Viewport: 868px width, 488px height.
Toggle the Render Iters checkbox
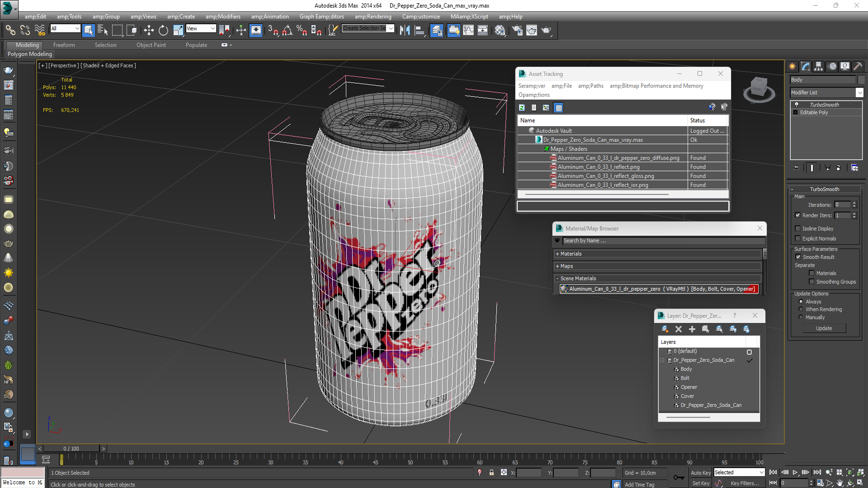pyautogui.click(x=797, y=215)
